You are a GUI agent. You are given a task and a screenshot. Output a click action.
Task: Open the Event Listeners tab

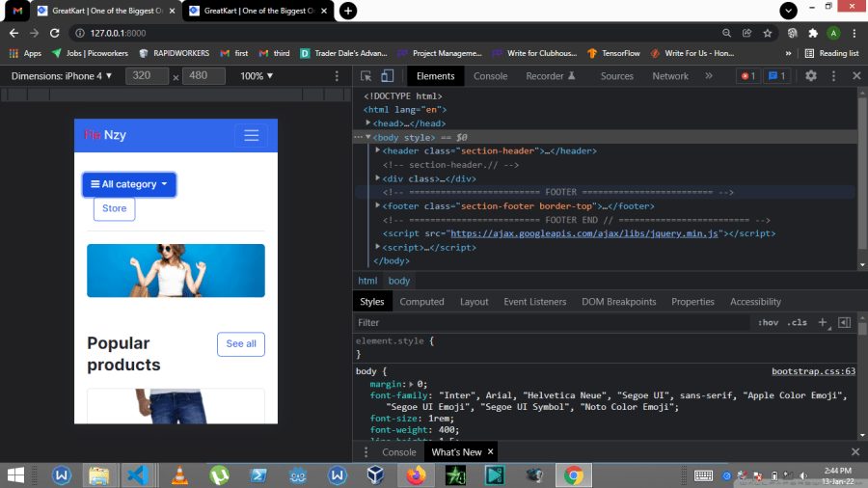pyautogui.click(x=534, y=302)
